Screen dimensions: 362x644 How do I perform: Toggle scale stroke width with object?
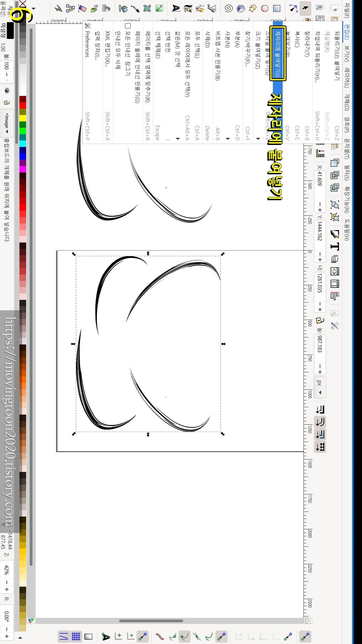point(320,410)
